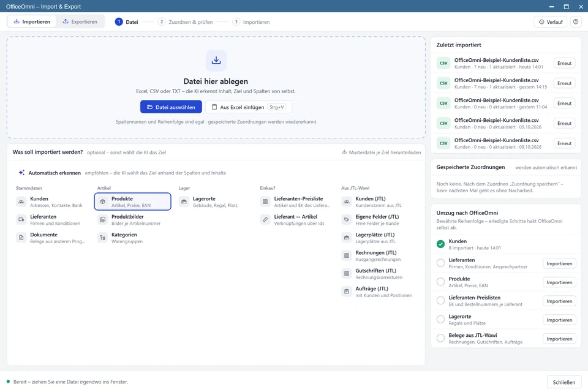Click the Dokumente file icon
This screenshot has width=588, height=392.
[21, 238]
